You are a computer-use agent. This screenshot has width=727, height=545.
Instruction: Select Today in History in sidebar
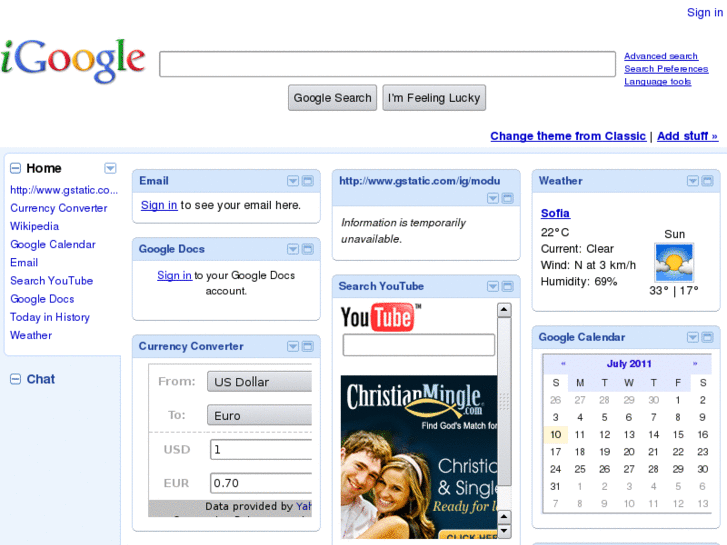[50, 317]
